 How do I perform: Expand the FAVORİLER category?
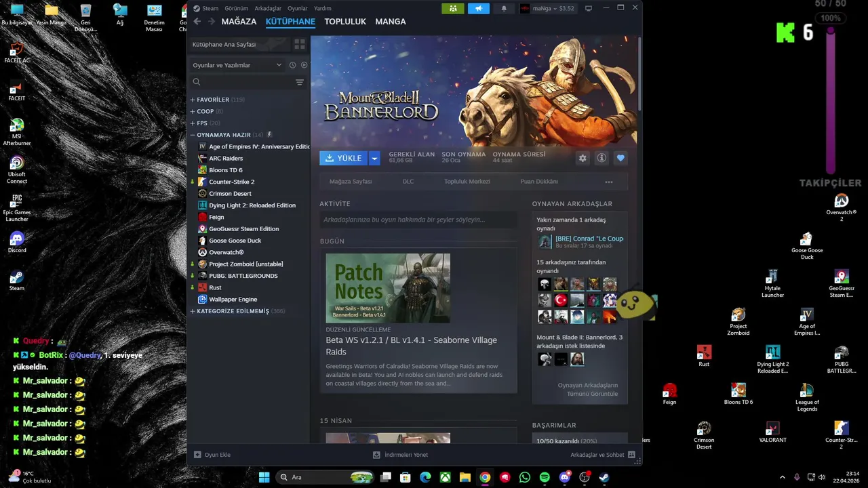[193, 100]
